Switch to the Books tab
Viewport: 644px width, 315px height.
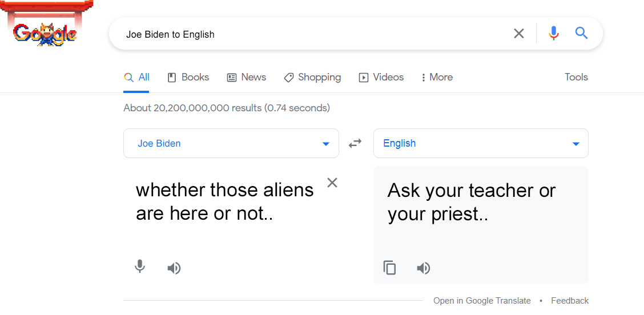188,77
